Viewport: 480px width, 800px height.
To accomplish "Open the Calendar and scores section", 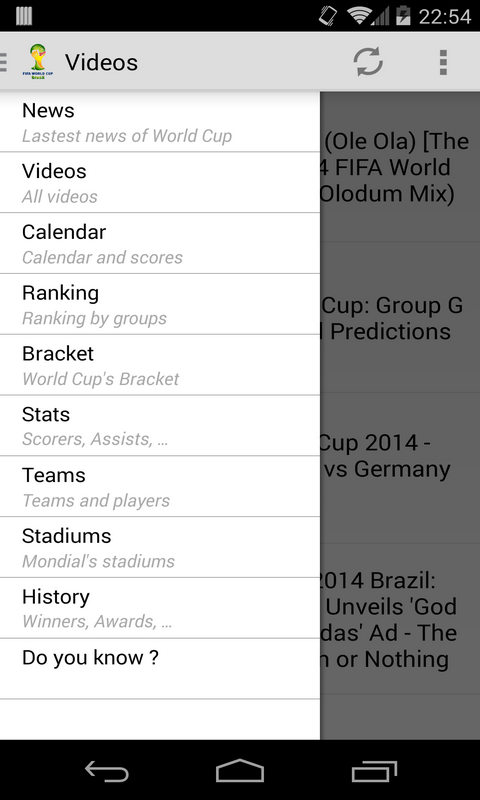I will point(160,243).
